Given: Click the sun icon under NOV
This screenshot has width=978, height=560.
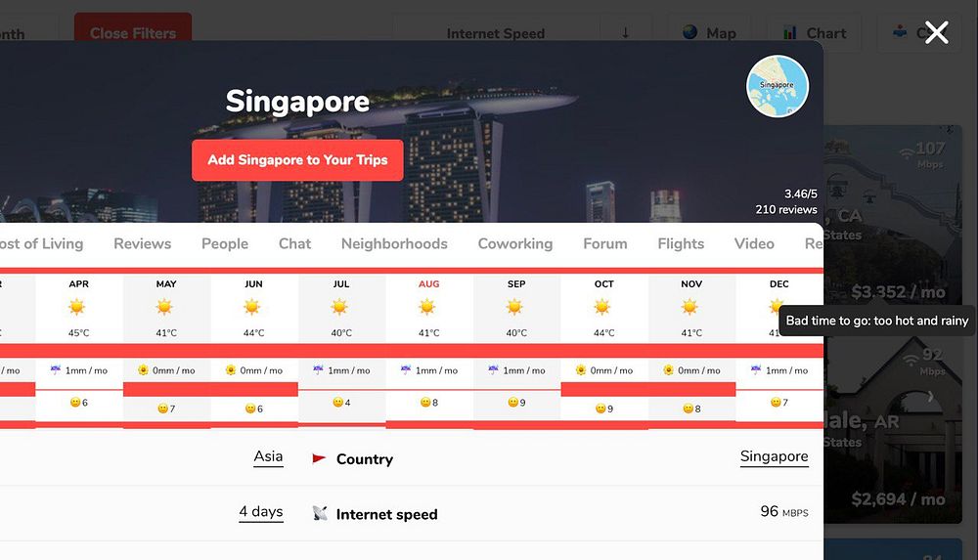Looking at the screenshot, I should click(x=689, y=307).
